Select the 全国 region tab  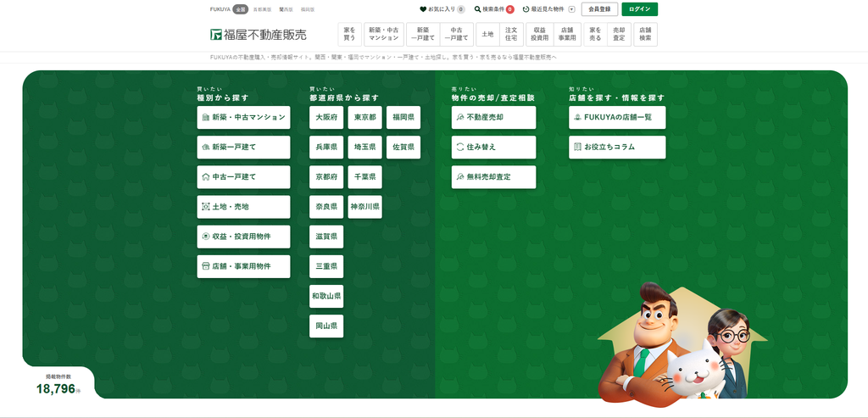click(240, 9)
